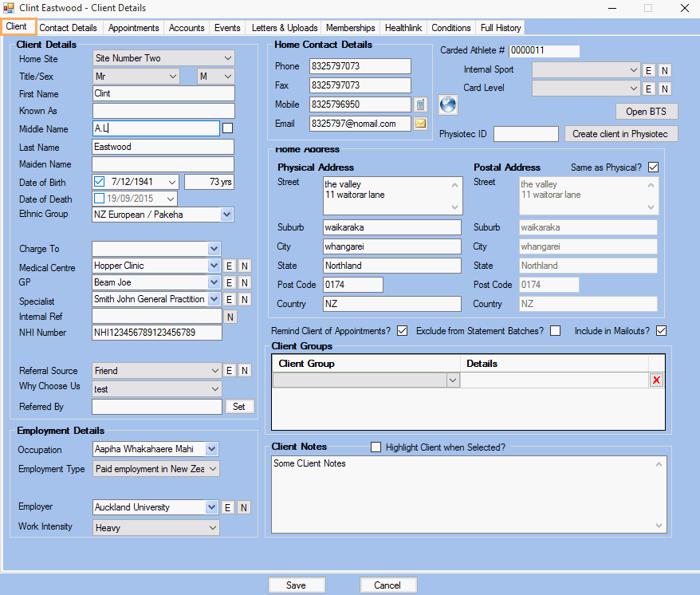Uncheck Same as Physical for Postal Address
The width and height of the screenshot is (700, 595).
coord(655,167)
